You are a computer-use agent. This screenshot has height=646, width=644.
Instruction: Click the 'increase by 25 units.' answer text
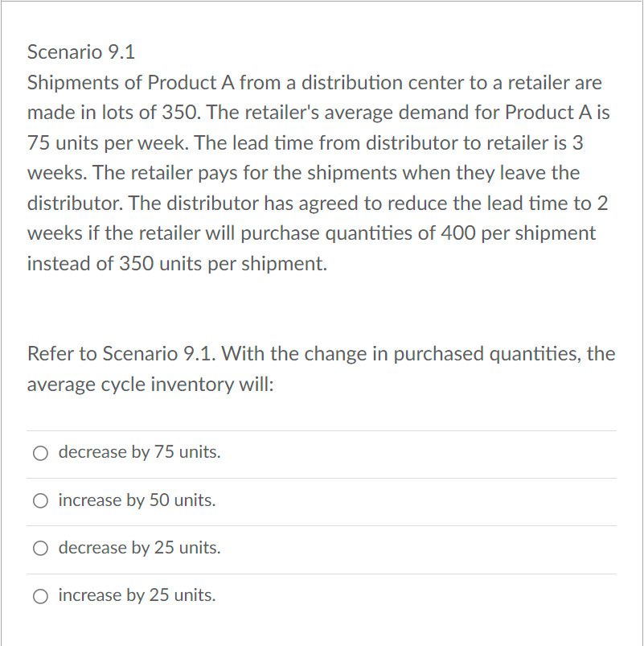[x=137, y=595]
